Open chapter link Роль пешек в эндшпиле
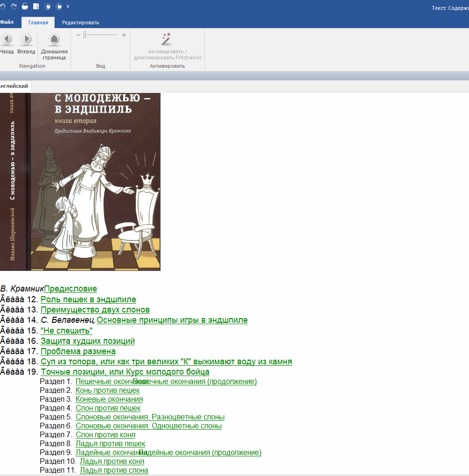This screenshot has height=476, width=469. coord(88,299)
